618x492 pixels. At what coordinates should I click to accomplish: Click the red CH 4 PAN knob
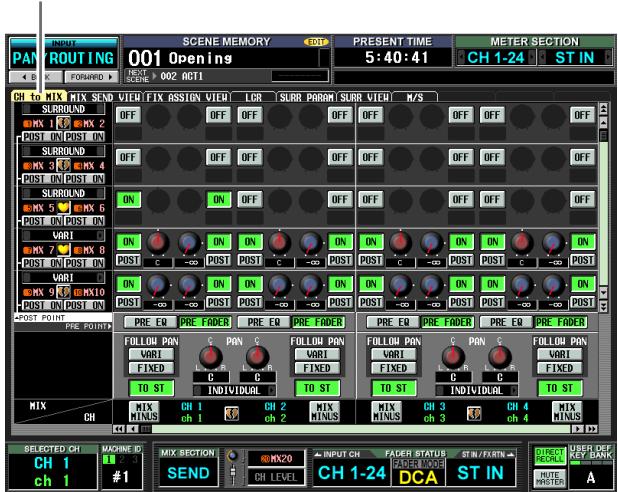pos(499,356)
